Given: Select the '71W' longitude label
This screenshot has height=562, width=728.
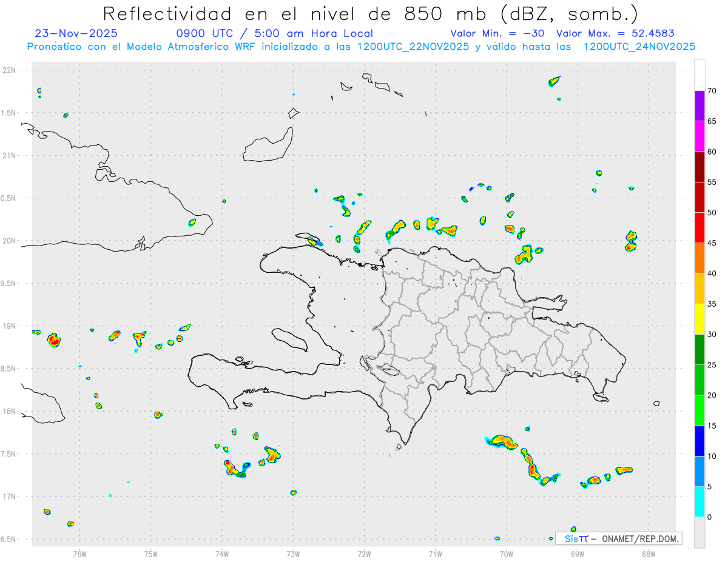Looking at the screenshot, I should pos(435,553).
